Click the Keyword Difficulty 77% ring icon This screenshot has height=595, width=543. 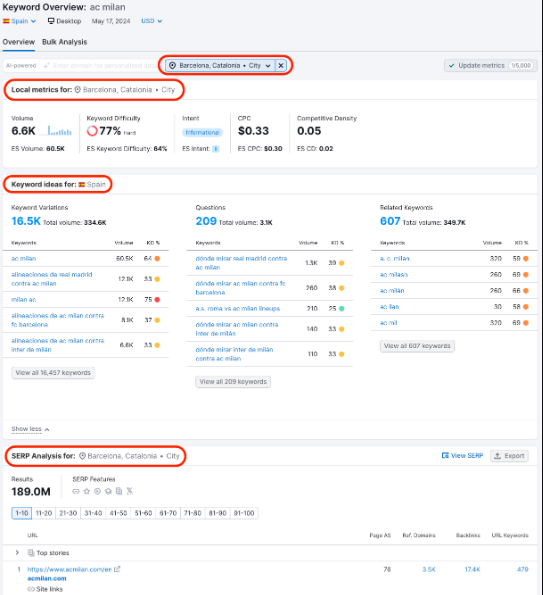point(92,131)
